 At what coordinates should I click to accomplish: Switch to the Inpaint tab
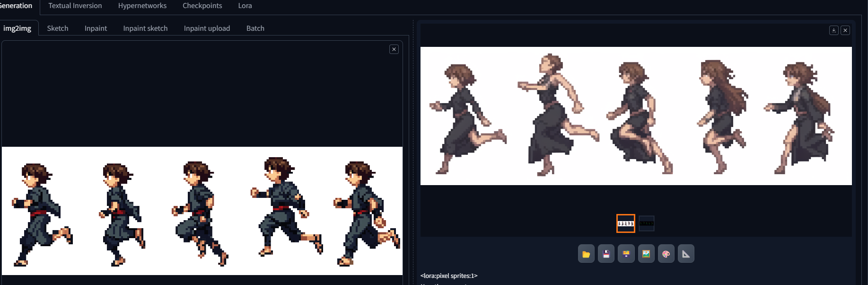(96, 28)
